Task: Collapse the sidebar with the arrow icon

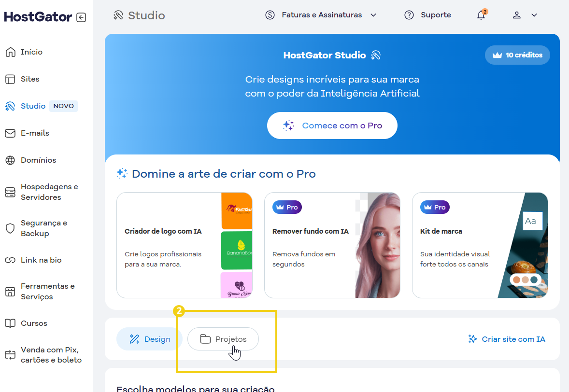Action: click(x=81, y=17)
